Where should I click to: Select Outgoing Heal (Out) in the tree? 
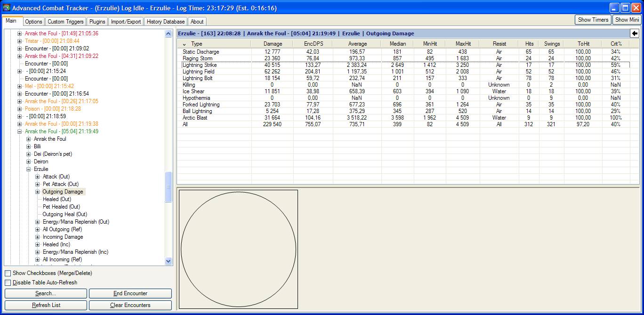point(65,214)
